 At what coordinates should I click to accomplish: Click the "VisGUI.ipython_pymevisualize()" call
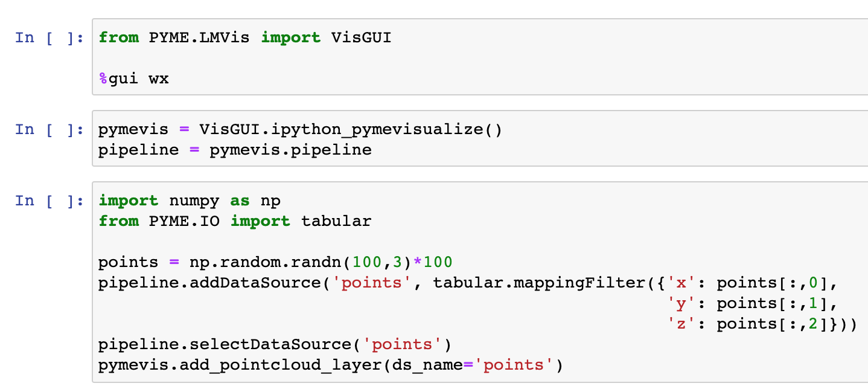tap(351, 129)
